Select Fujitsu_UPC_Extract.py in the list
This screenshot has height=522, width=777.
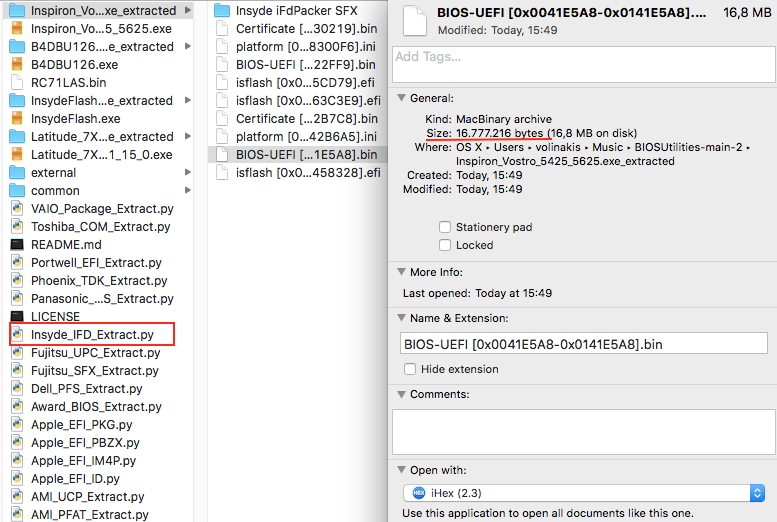pyautogui.click(x=96, y=352)
